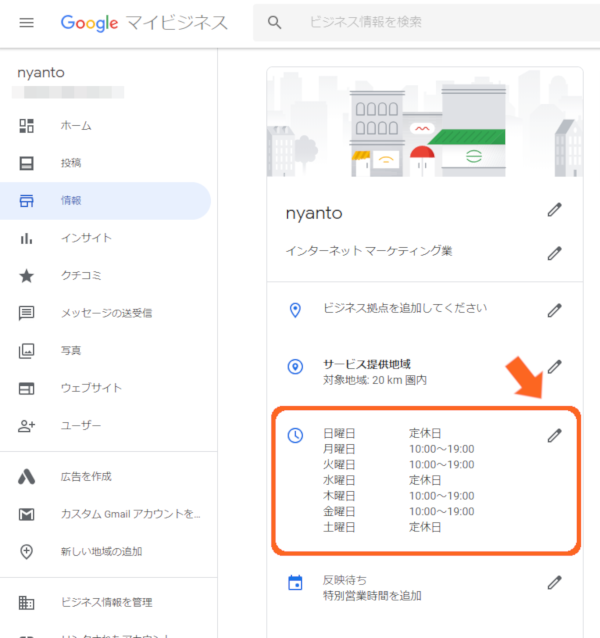Click the 写真 photo library icon

pyautogui.click(x=26, y=351)
